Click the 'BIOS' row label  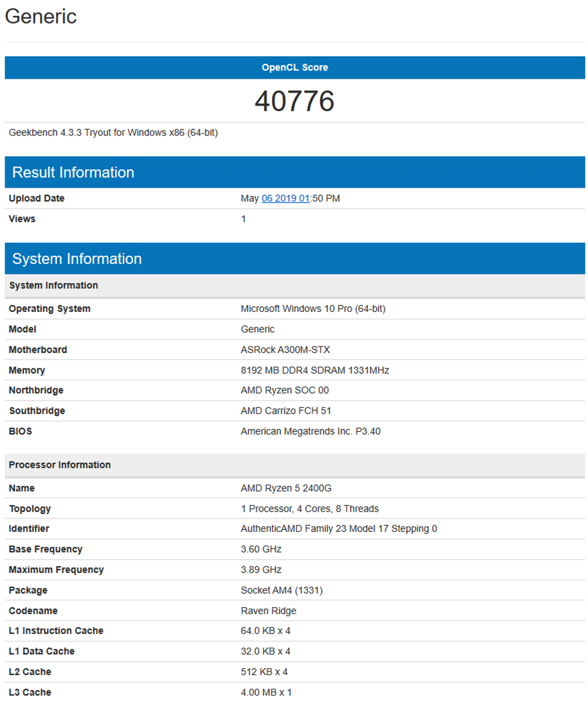click(20, 432)
